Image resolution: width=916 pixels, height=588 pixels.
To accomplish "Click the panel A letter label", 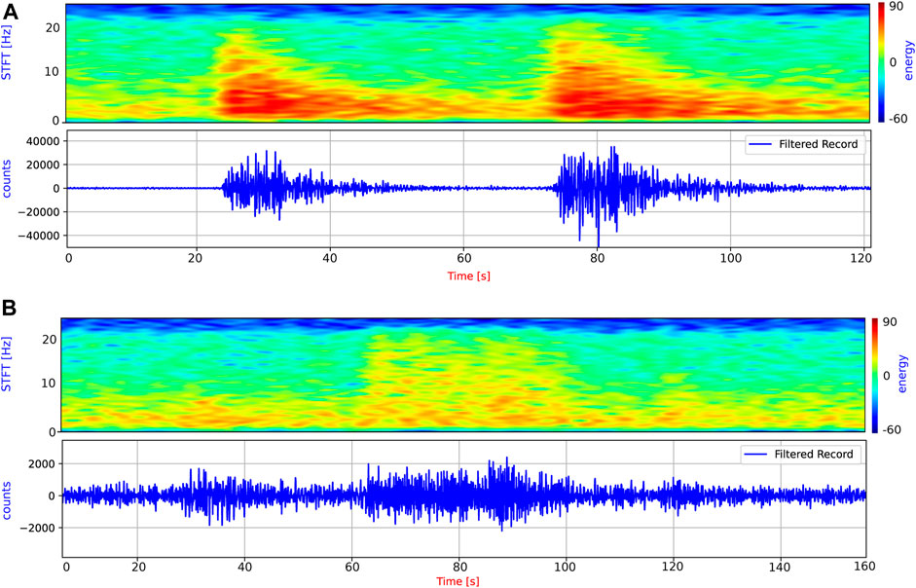I will (x=11, y=11).
